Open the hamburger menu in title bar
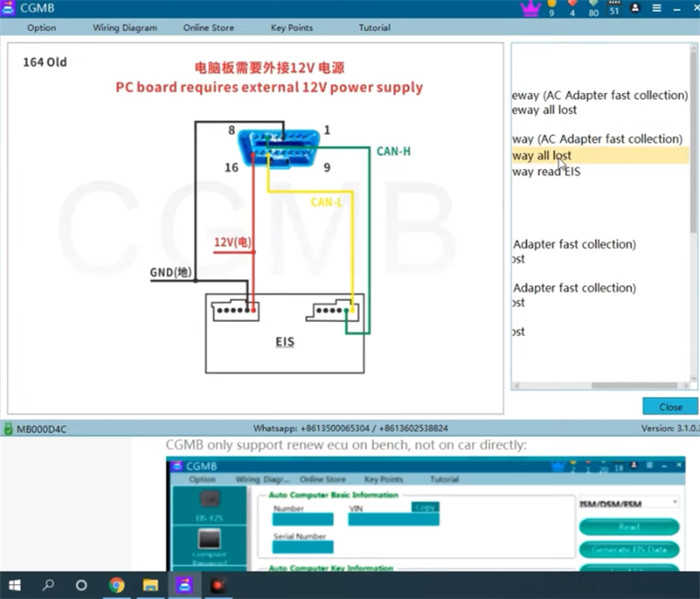 (656, 8)
